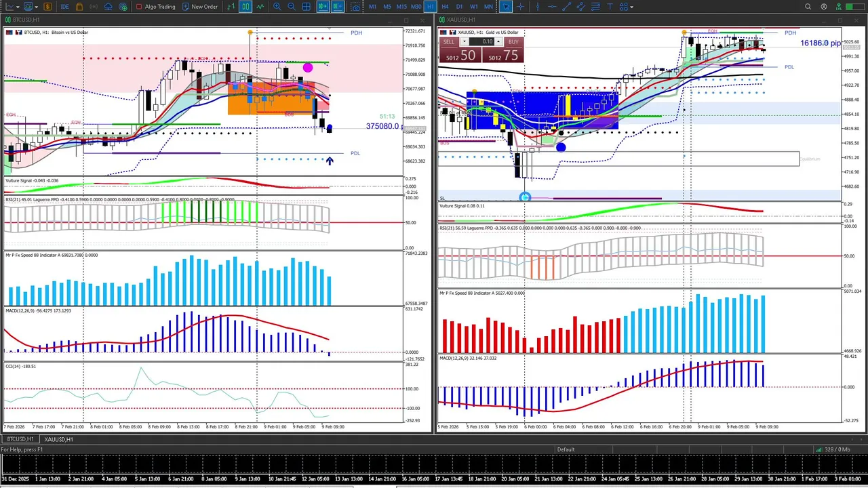The width and height of the screenshot is (868, 488).
Task: Expand the shapes tool dropdown arrow
Action: pos(632,7)
